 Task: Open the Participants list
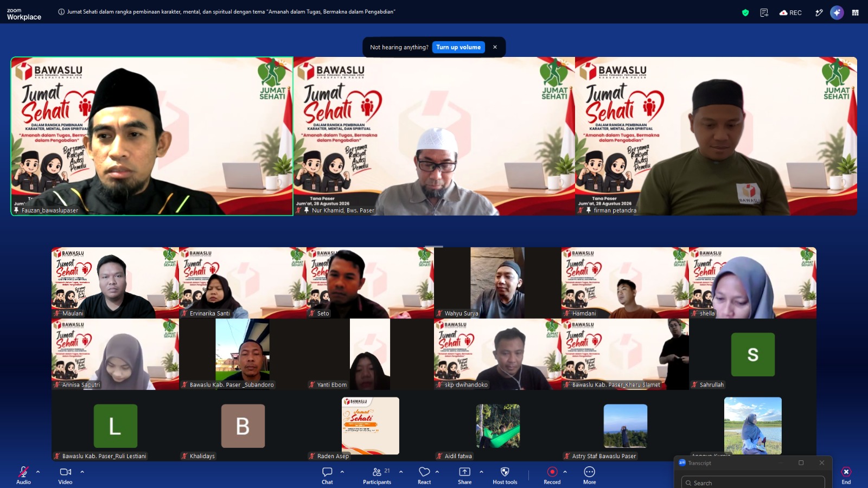pyautogui.click(x=377, y=474)
